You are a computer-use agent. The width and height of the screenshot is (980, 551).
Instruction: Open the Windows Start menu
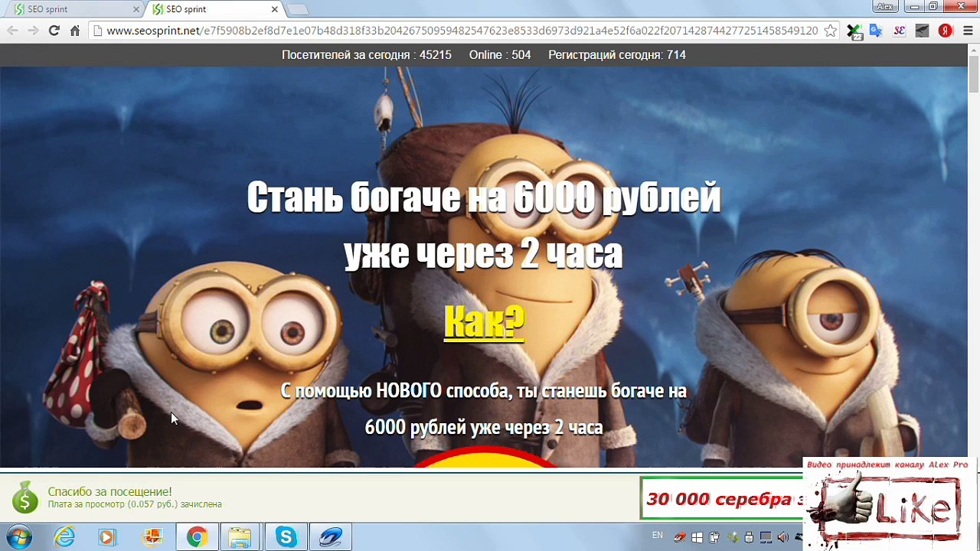tap(19, 537)
